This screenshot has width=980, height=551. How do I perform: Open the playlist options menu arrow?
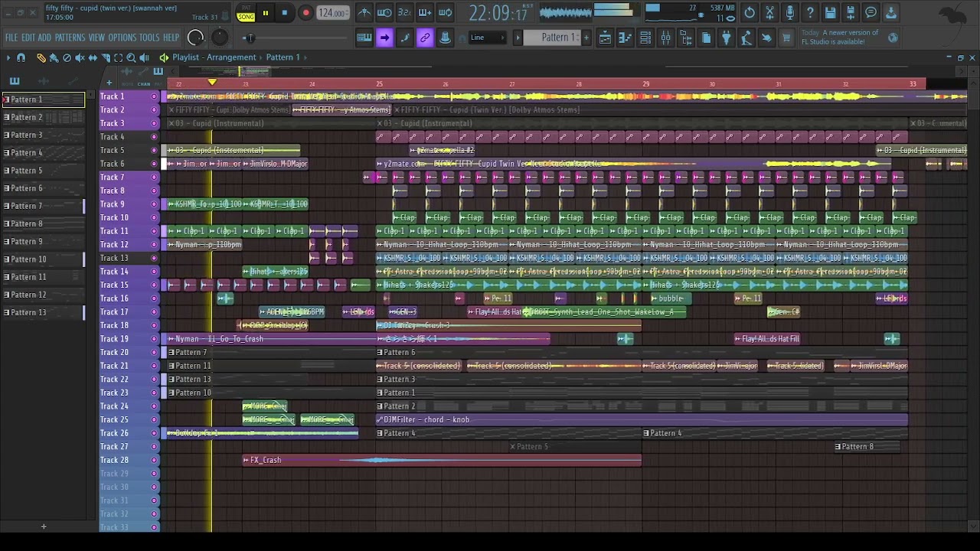tap(8, 57)
